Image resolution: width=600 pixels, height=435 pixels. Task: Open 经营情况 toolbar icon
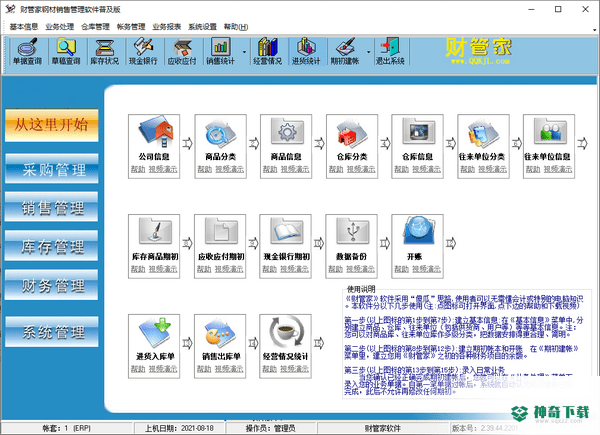coord(267,51)
